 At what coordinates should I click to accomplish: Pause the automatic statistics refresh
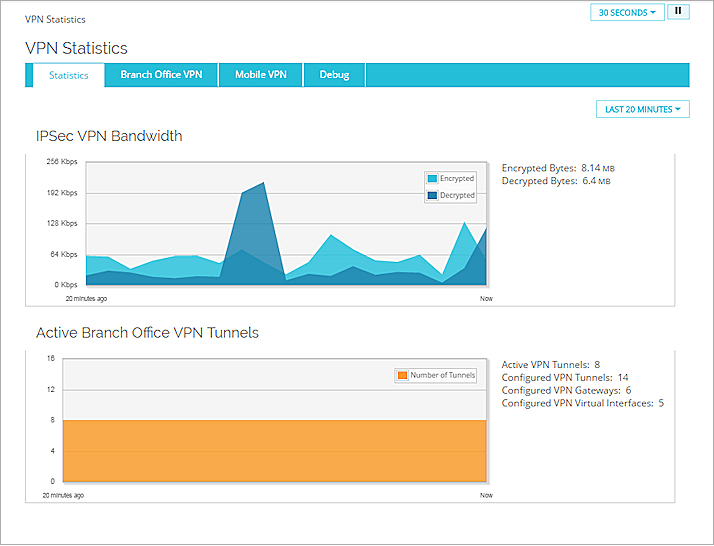[678, 12]
